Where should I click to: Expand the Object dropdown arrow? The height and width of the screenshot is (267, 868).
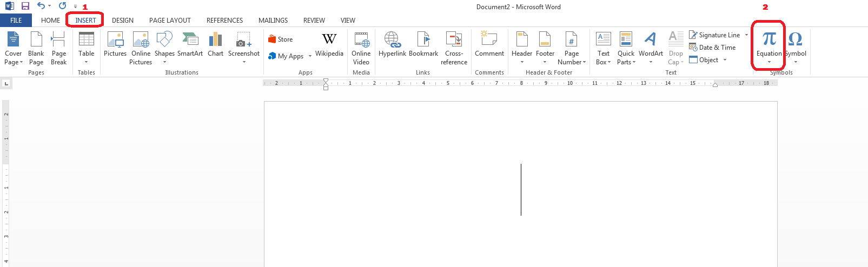pos(725,60)
